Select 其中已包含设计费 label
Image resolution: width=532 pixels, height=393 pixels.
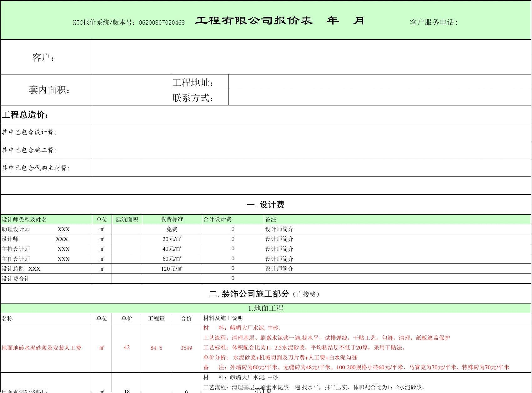[29, 132]
